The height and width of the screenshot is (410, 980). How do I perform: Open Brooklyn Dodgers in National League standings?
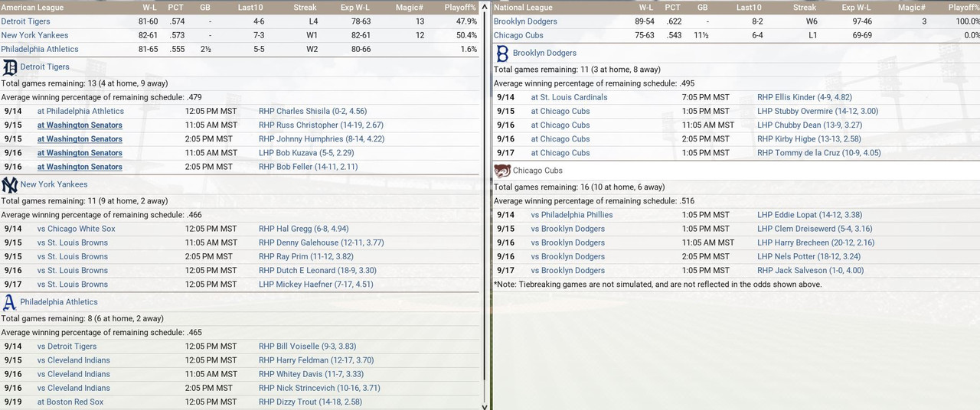525,21
